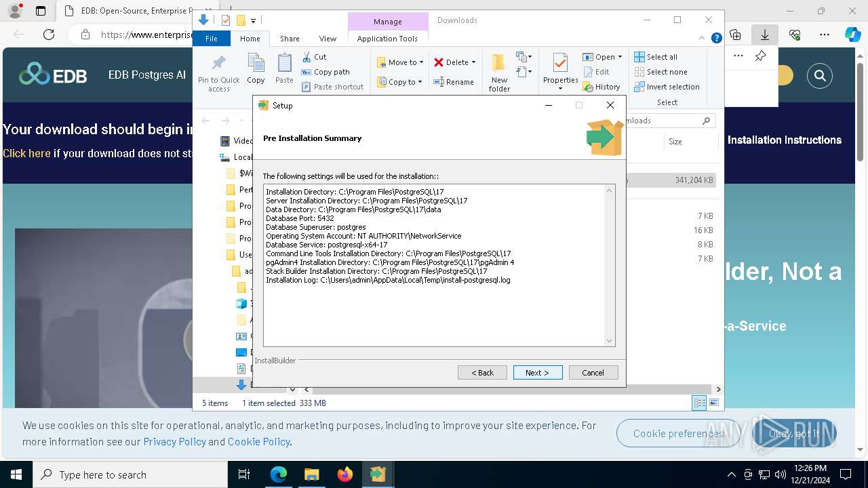Open the notifications center icon
868x488 pixels.
(x=846, y=474)
